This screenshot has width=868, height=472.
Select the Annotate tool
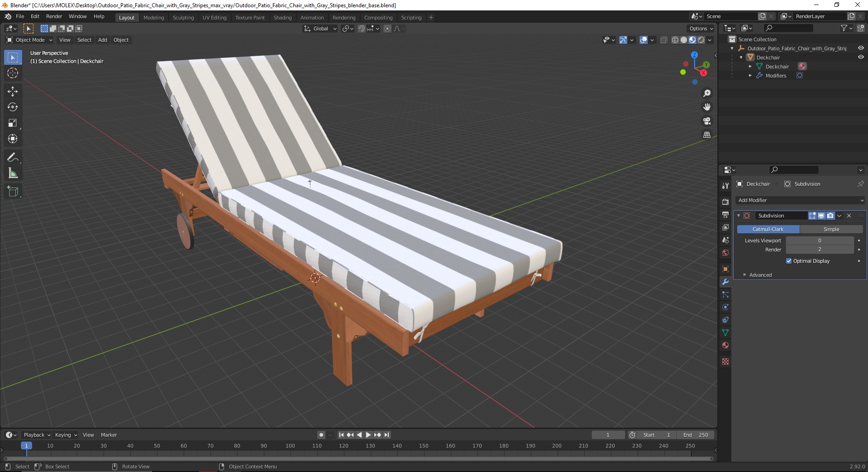click(x=13, y=158)
